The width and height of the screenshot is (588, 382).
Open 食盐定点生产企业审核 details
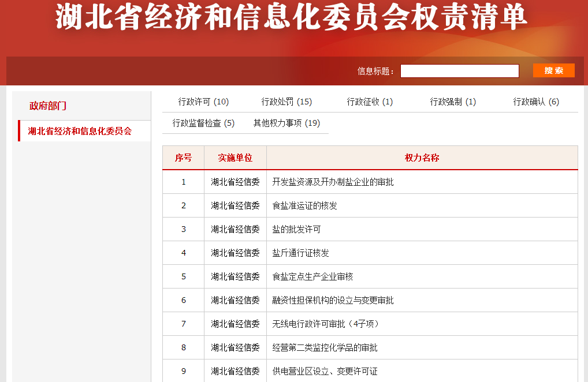[x=312, y=276]
